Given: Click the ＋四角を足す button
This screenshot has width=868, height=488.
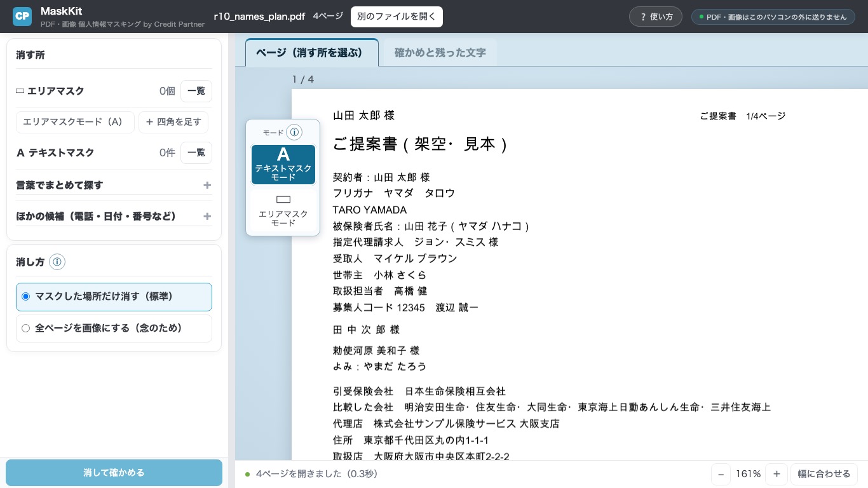Looking at the screenshot, I should (173, 122).
